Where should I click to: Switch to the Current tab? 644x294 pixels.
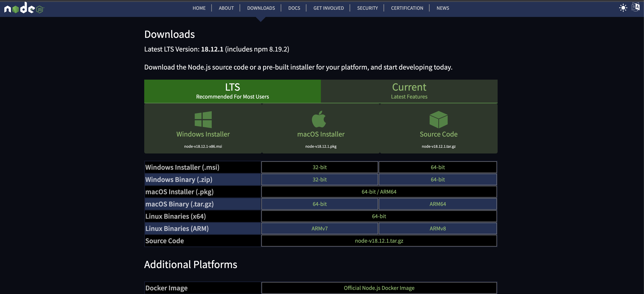pyautogui.click(x=409, y=91)
